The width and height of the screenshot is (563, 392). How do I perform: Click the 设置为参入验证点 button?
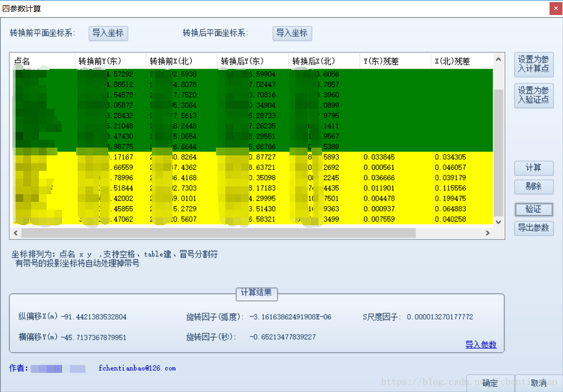point(533,95)
